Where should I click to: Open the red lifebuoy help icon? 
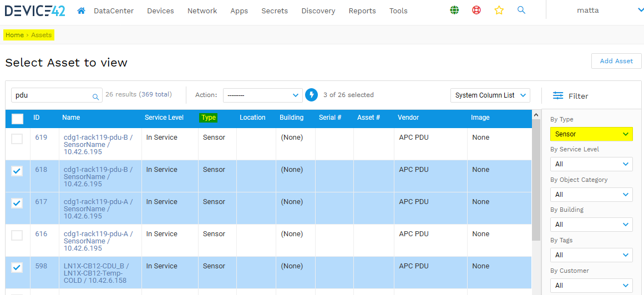tap(476, 11)
